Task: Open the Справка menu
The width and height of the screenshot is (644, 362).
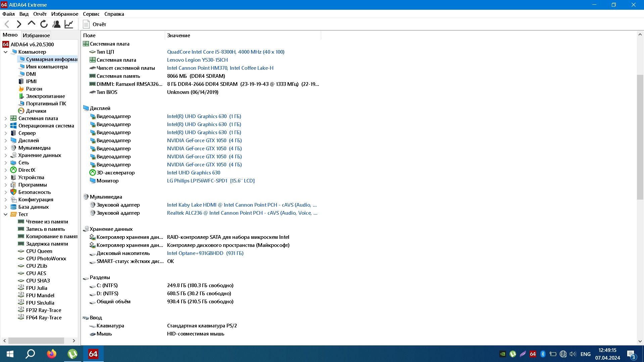Action: pos(114,14)
